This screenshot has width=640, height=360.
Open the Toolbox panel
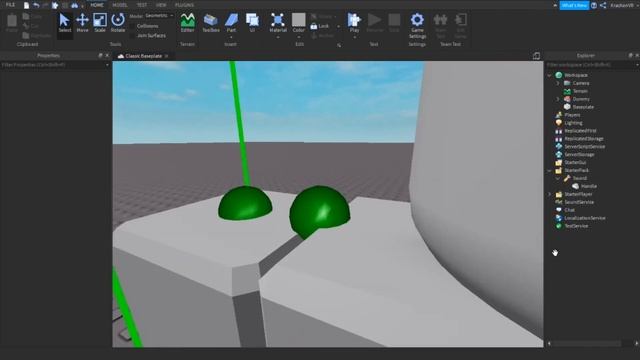tap(211, 23)
